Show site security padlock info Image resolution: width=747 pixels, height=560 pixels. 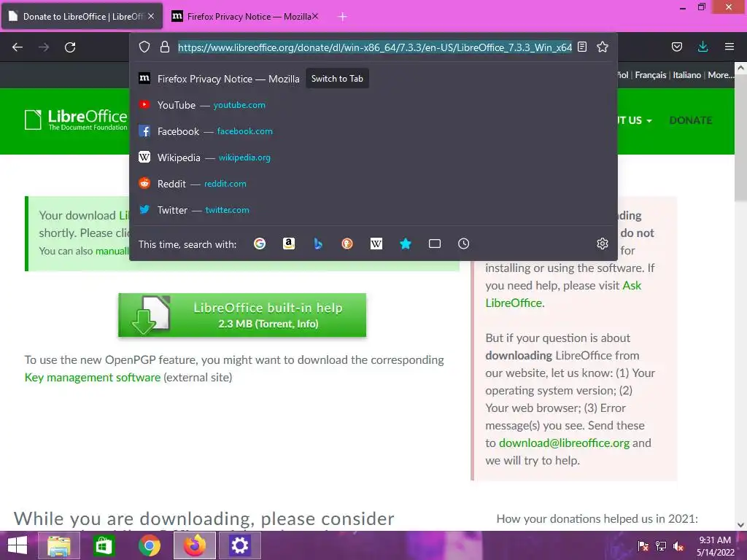pyautogui.click(x=165, y=47)
